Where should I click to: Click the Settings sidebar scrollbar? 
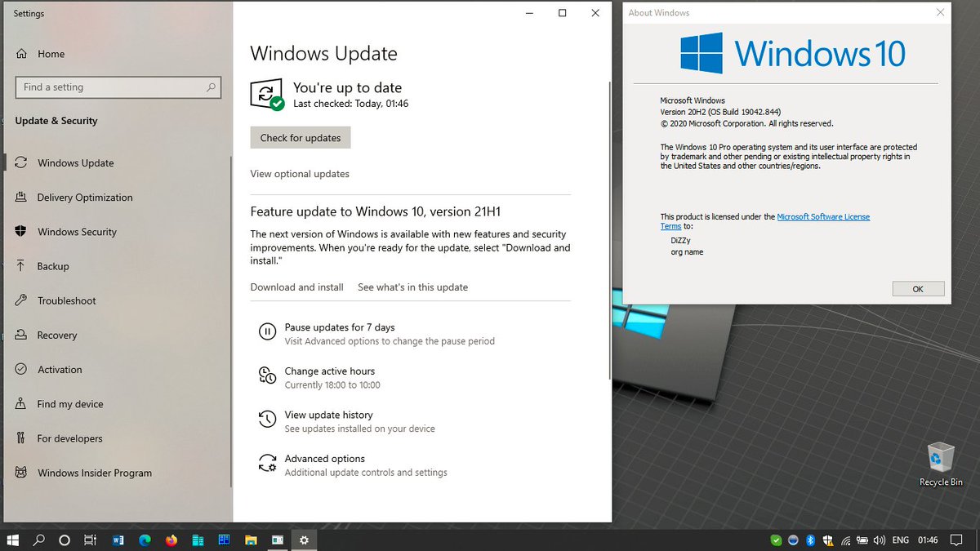(231, 320)
